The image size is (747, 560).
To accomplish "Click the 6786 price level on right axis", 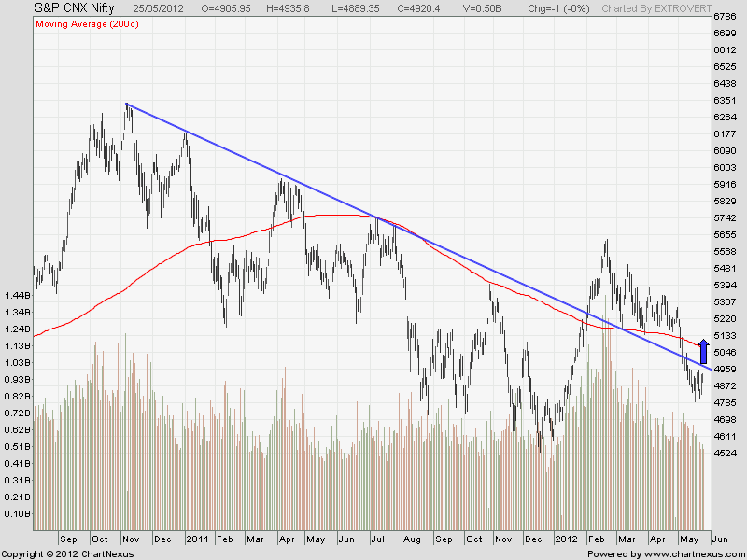I will (x=725, y=17).
